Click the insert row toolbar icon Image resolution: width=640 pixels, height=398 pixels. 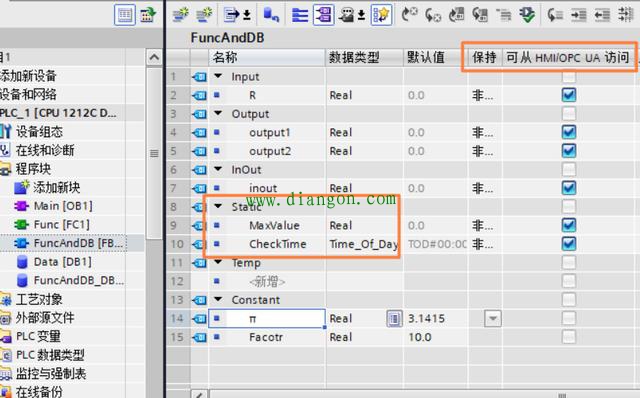180,15
